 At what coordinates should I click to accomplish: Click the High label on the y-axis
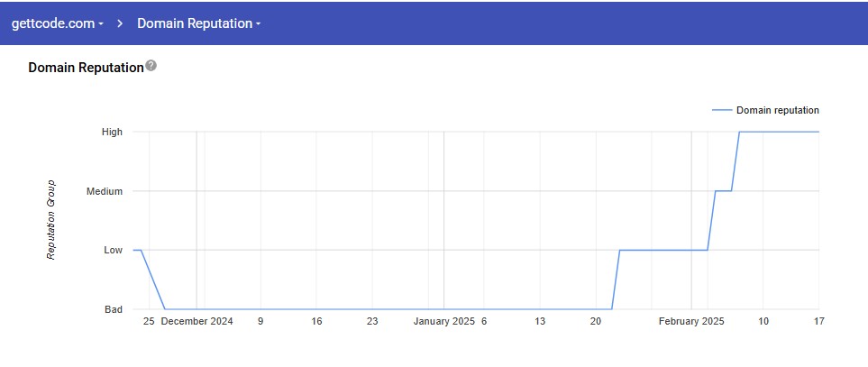click(x=112, y=132)
